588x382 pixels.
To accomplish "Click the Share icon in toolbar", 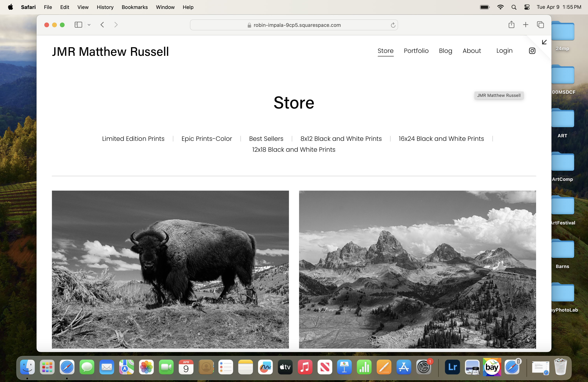I will (x=511, y=25).
